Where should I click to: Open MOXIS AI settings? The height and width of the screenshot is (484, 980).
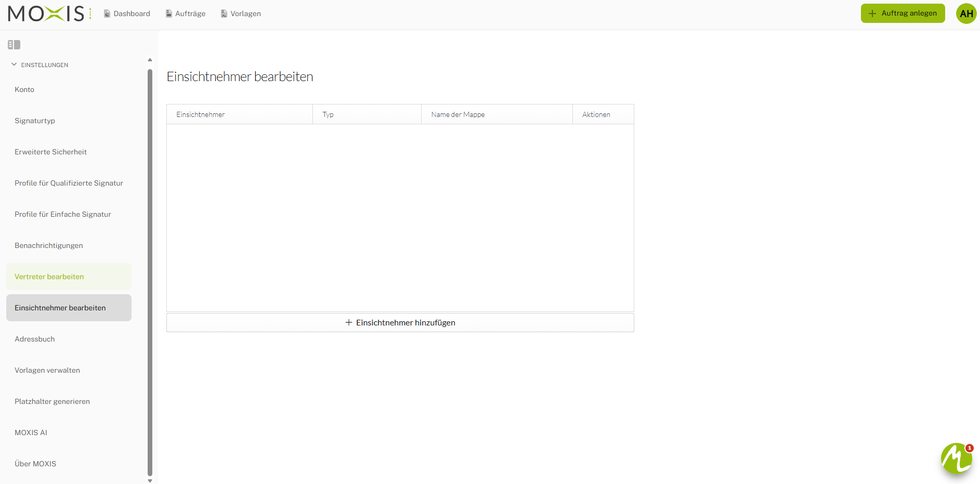[x=69, y=433]
